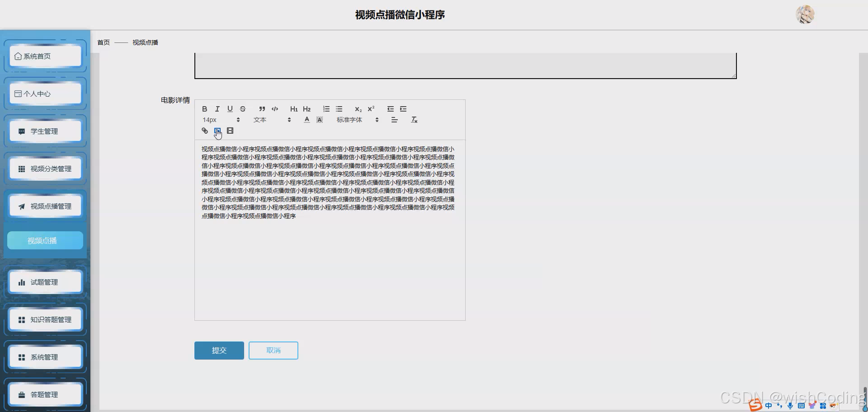Create an ordered numbered list

(326, 109)
